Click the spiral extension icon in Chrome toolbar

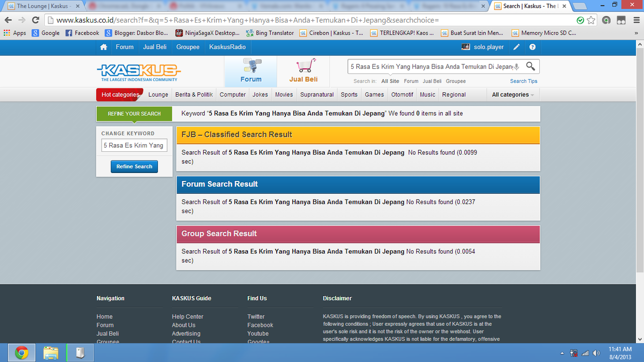606,20
